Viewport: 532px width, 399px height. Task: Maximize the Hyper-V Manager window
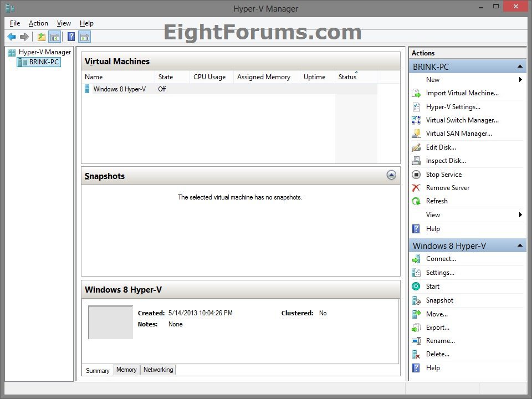point(495,7)
